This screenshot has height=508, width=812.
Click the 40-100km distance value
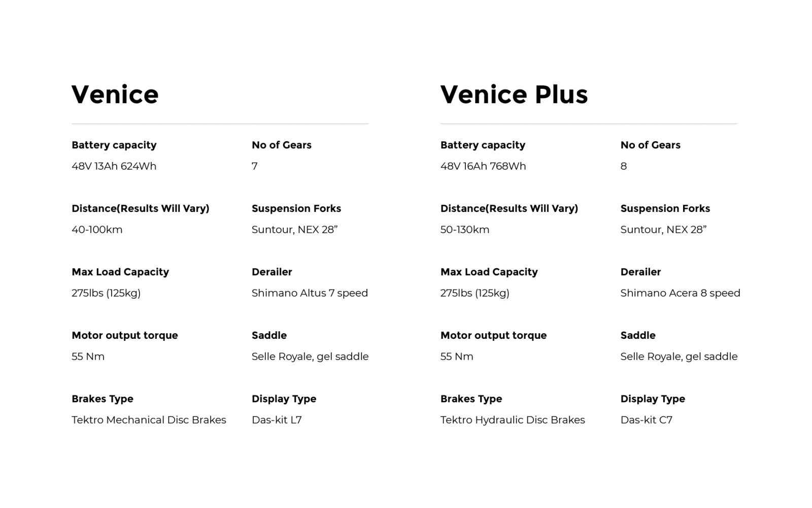click(x=97, y=230)
